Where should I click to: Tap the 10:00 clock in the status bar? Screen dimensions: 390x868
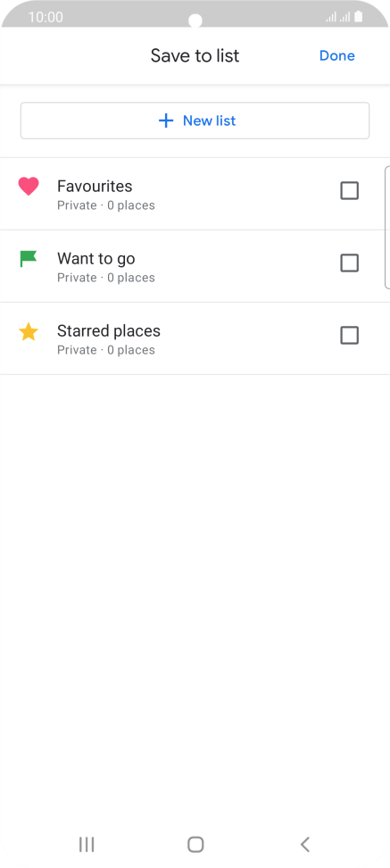[46, 17]
